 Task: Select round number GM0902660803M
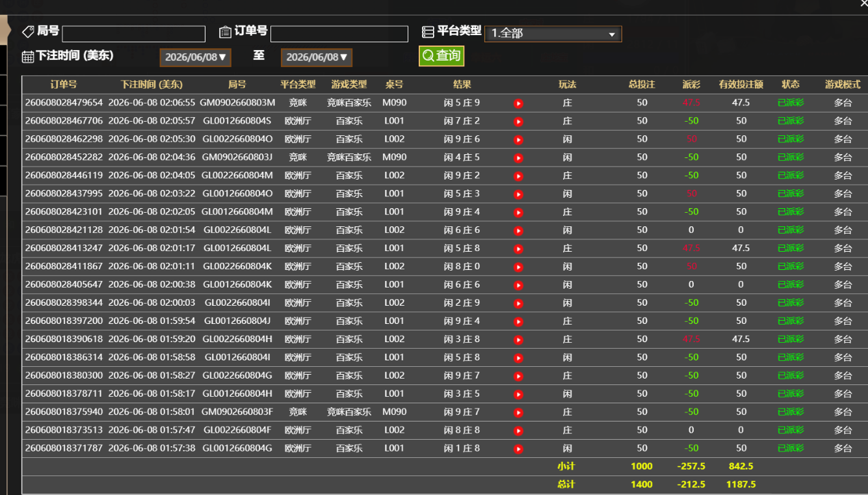[x=237, y=103]
